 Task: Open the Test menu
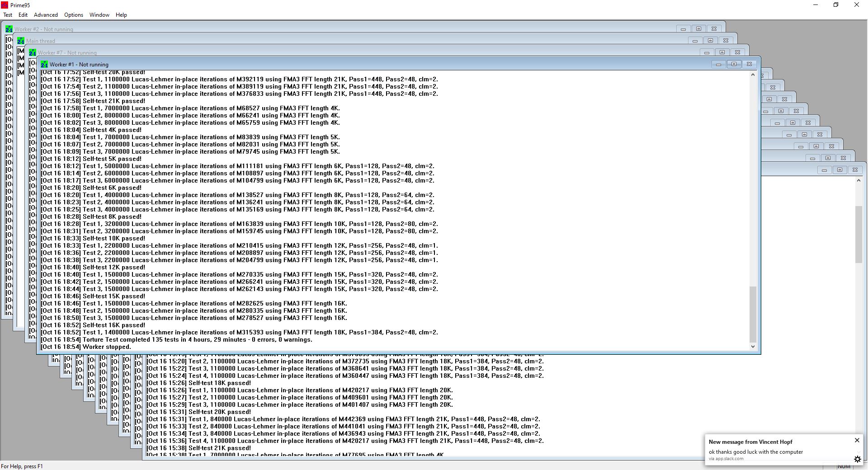click(x=8, y=15)
